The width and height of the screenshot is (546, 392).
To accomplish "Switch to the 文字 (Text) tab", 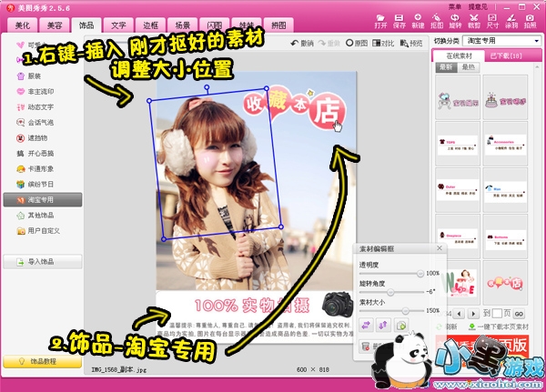I will point(118,26).
